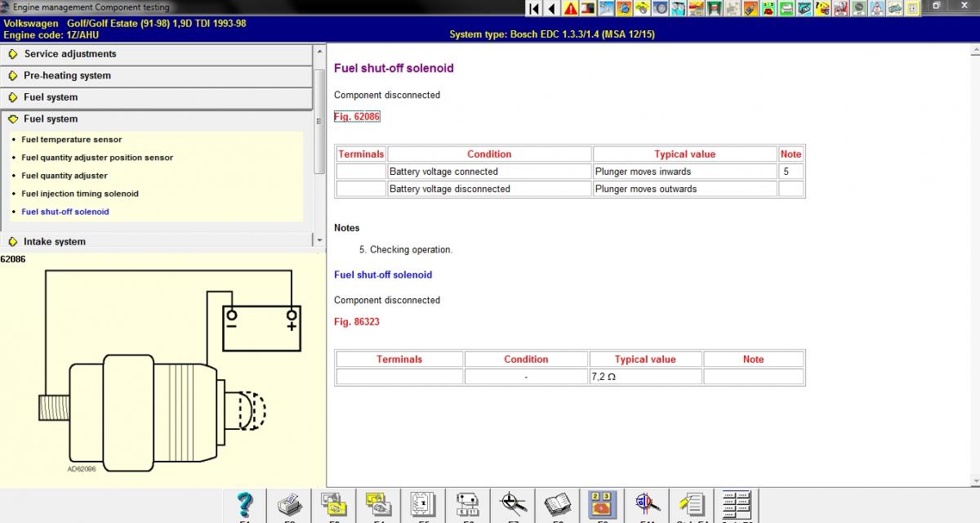The height and width of the screenshot is (523, 980).
Task: Go to first page arrow icon
Action: click(x=534, y=9)
